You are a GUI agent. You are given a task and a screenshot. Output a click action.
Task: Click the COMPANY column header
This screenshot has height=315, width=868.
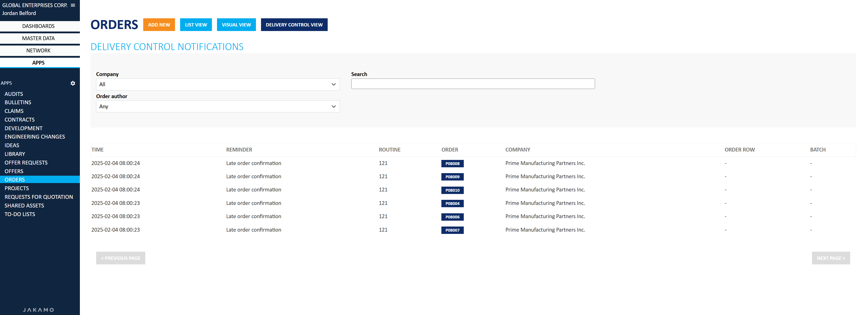click(x=517, y=149)
